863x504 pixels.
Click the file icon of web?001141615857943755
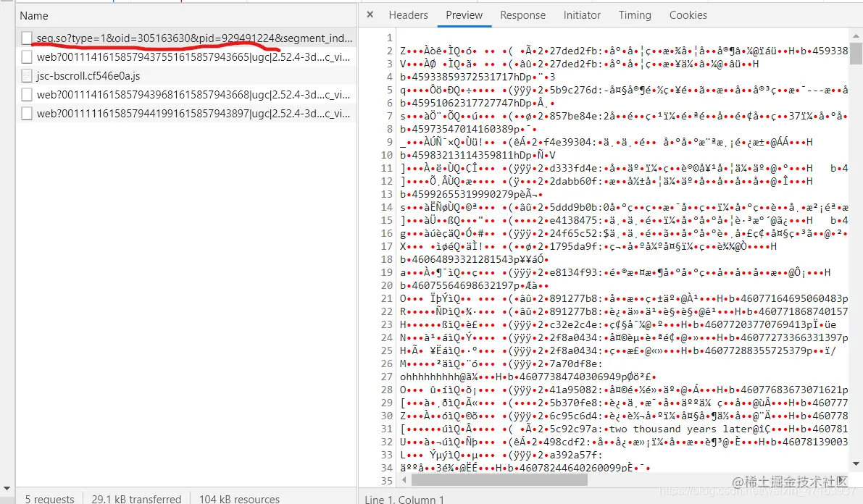(26, 56)
